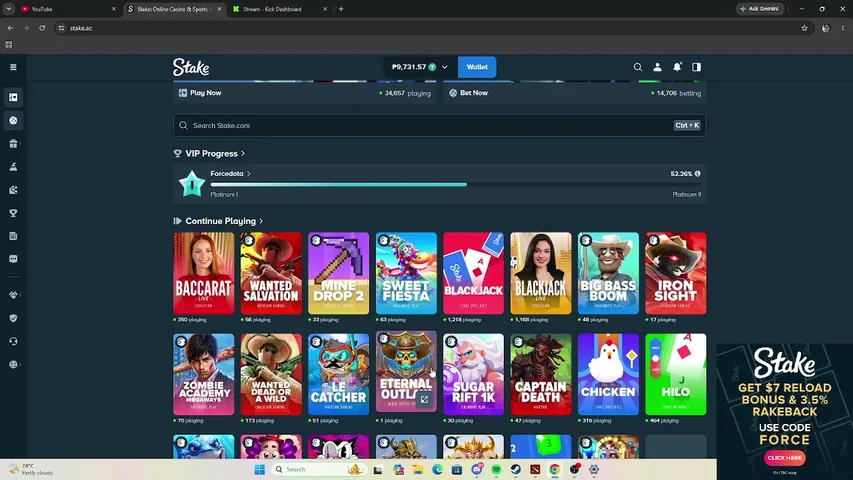Open the Zombie Academy Megaways game
Screen dimensions: 853x480
pos(203,374)
